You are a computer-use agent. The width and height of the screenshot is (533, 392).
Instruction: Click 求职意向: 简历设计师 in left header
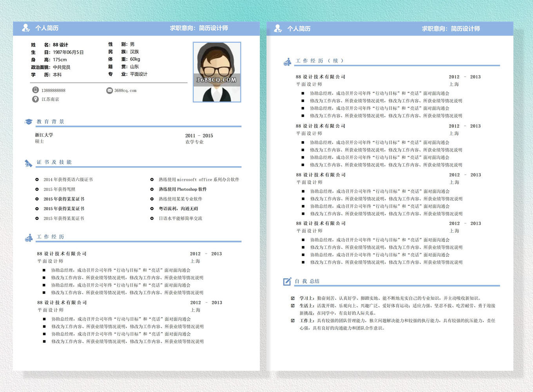click(x=199, y=28)
